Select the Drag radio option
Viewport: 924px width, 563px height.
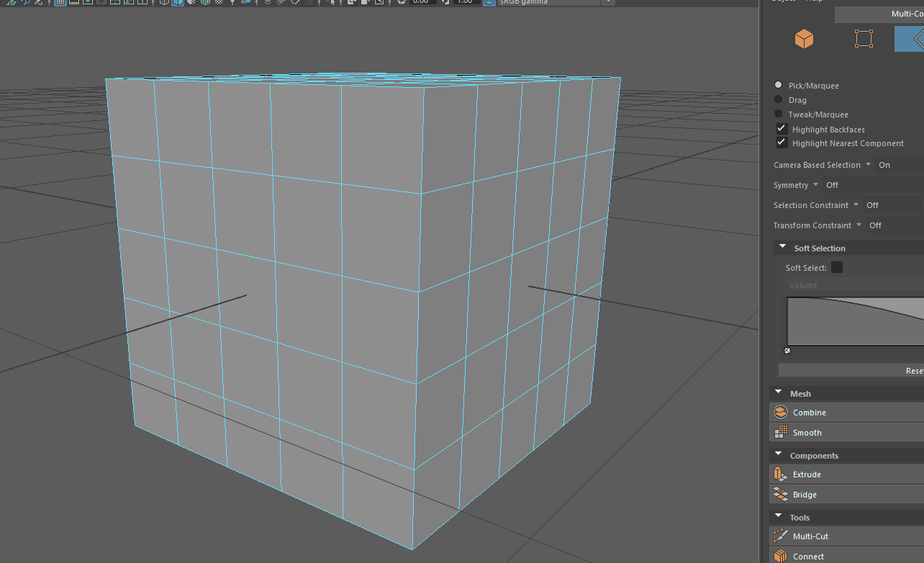pos(778,100)
